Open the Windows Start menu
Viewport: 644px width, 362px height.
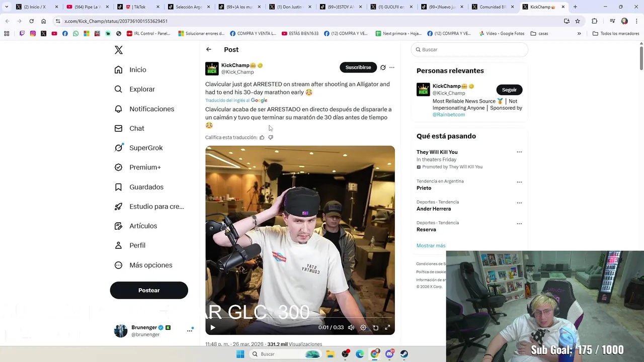pyautogui.click(x=240, y=354)
